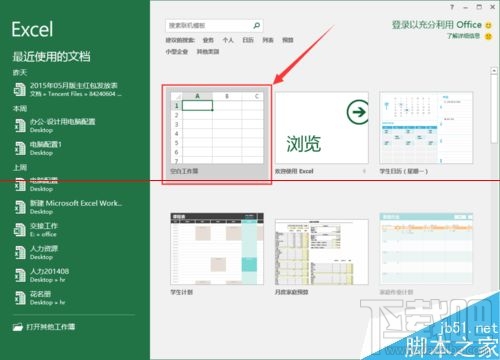Choose the 月度家庭预算 template
The width and height of the screenshot is (500, 360).
322,257
